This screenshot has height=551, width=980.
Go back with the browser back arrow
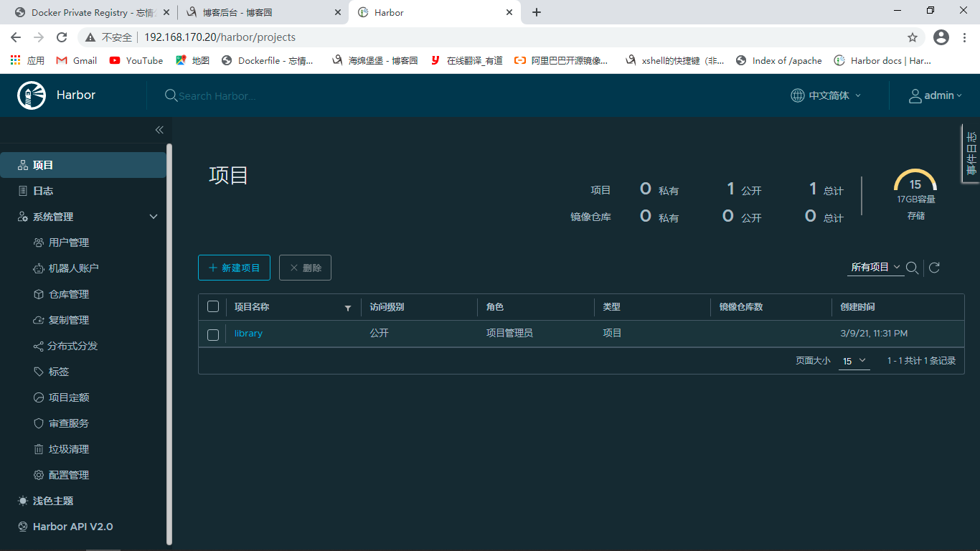pos(16,37)
